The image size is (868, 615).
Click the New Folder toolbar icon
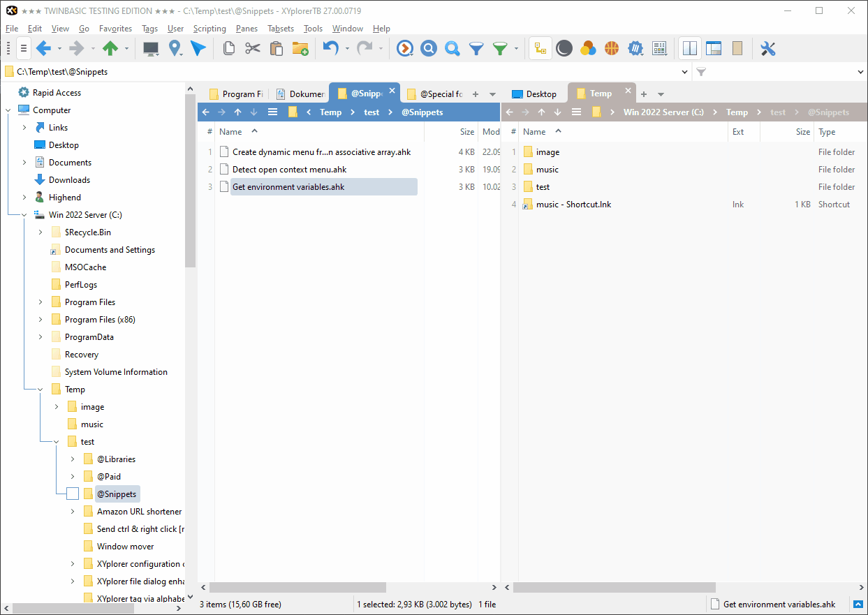[300, 48]
